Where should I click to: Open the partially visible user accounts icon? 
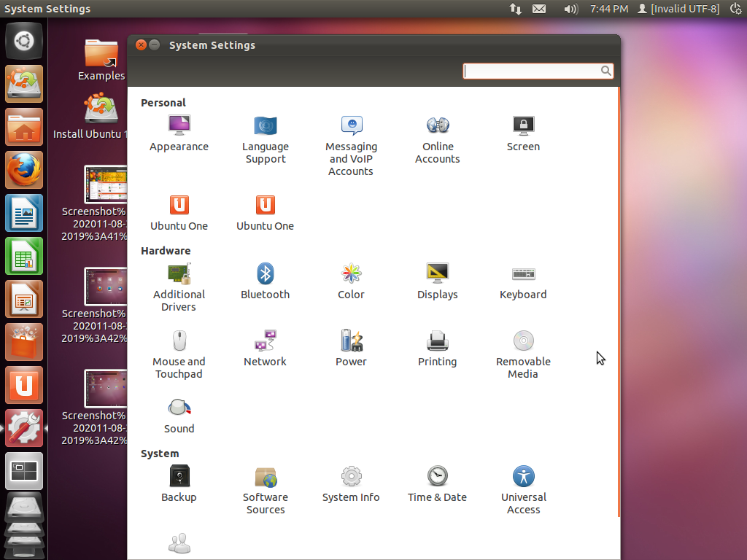pos(179,544)
